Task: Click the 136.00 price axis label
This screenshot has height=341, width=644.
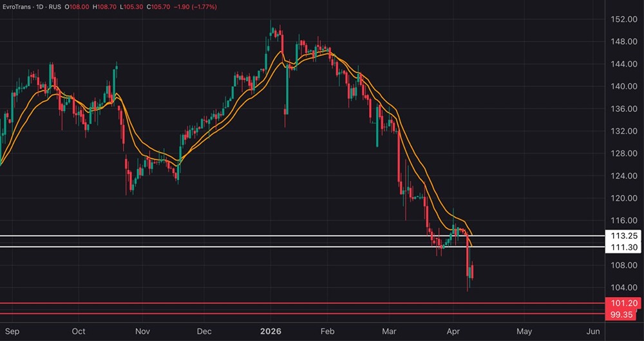Action: coord(623,109)
